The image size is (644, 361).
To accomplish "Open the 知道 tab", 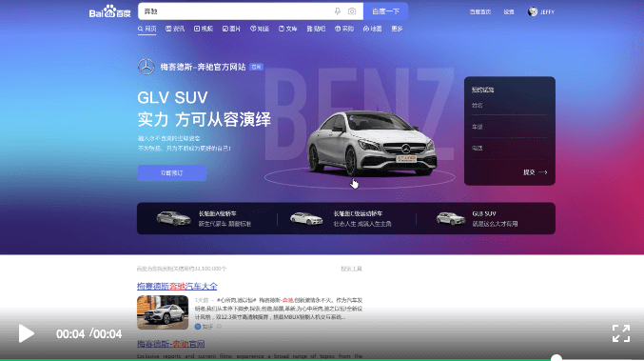I will tap(260, 29).
